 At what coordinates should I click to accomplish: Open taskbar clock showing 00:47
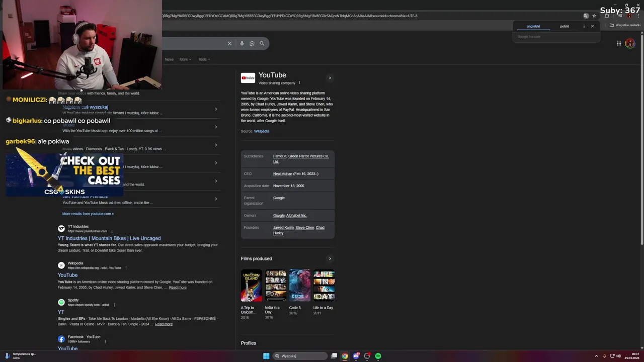coord(632,356)
